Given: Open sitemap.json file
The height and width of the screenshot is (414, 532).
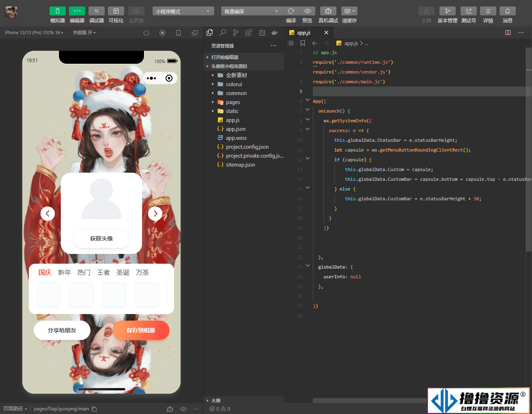Looking at the screenshot, I should pyautogui.click(x=243, y=165).
